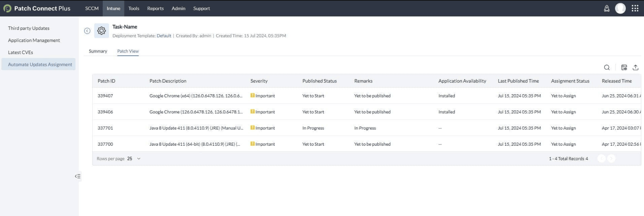Open the rocket notification icon
The height and width of the screenshot is (216, 644).
coord(607,9)
